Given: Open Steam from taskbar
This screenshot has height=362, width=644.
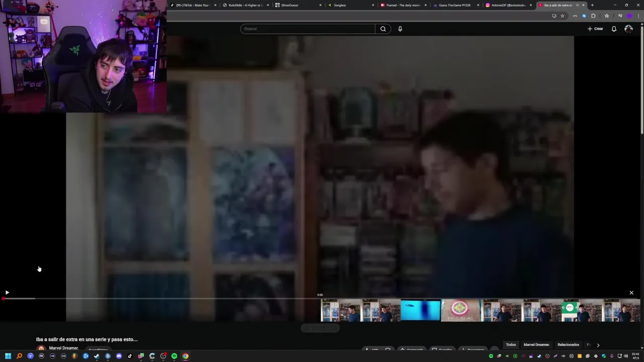Looking at the screenshot, I should 97,356.
